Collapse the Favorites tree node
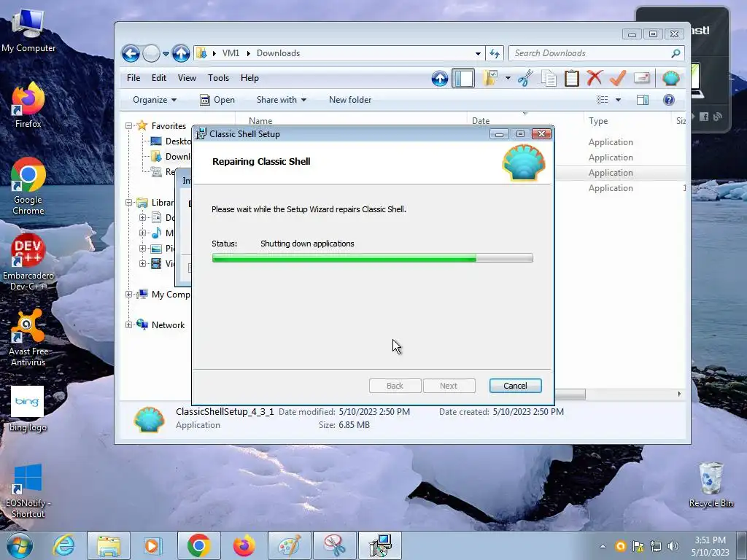This screenshot has width=747, height=560. 128,126
